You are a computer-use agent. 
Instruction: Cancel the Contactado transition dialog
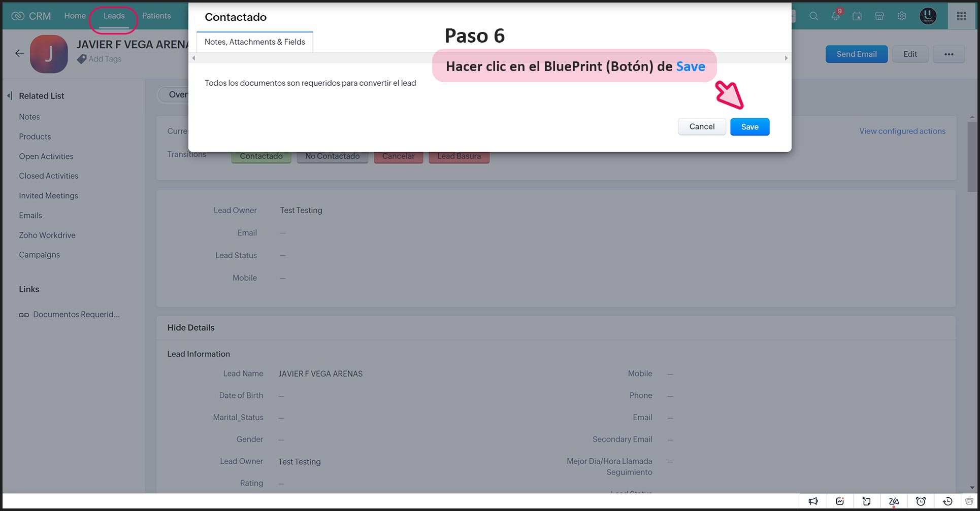pos(702,127)
